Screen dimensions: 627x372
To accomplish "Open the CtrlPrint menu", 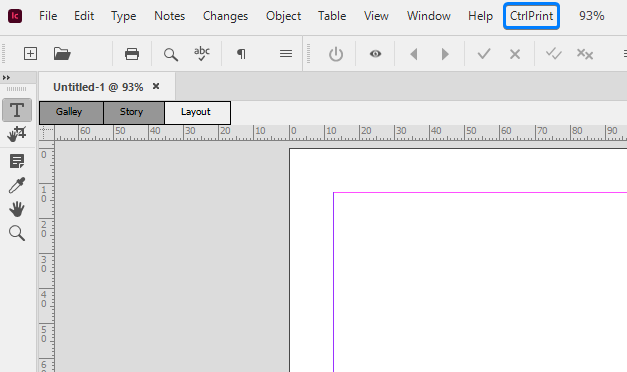I will point(531,16).
